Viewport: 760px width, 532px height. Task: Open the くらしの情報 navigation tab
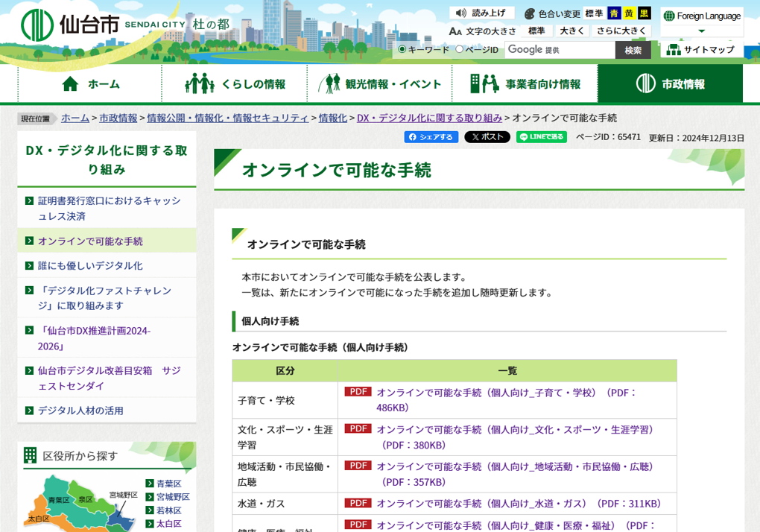tap(235, 84)
